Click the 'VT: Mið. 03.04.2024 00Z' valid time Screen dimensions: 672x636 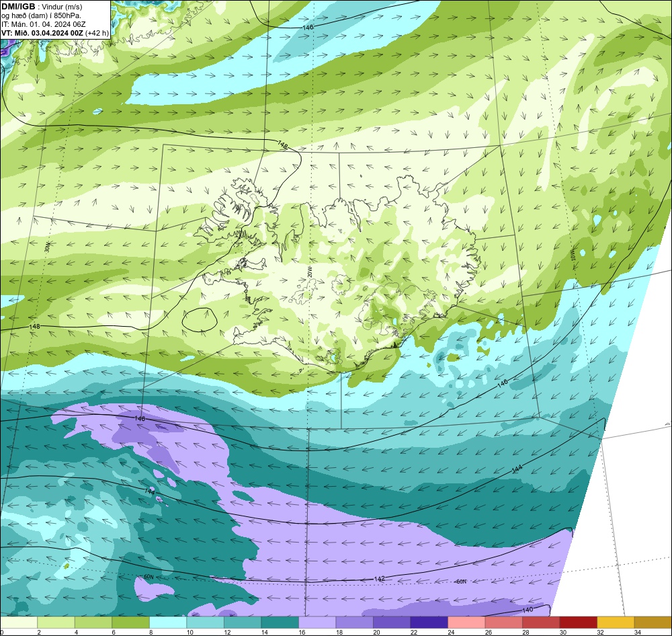coord(42,33)
